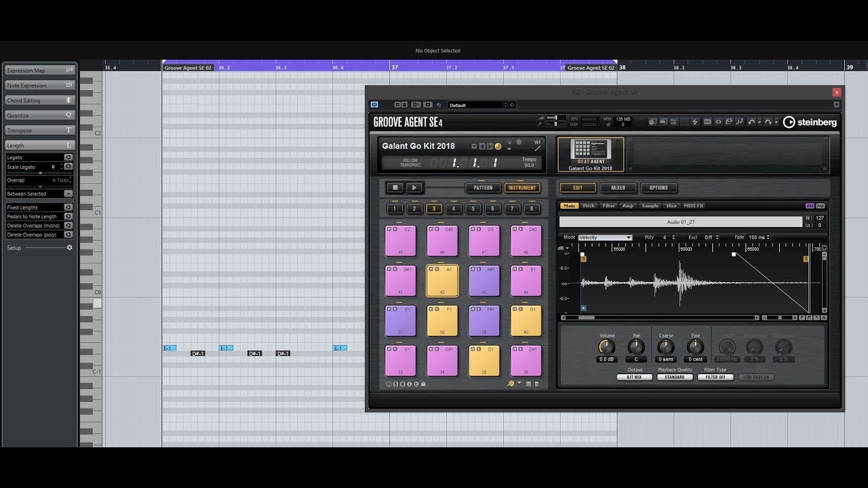Switch pads to PATTERN mode
The height and width of the screenshot is (488, 868).
(x=484, y=188)
